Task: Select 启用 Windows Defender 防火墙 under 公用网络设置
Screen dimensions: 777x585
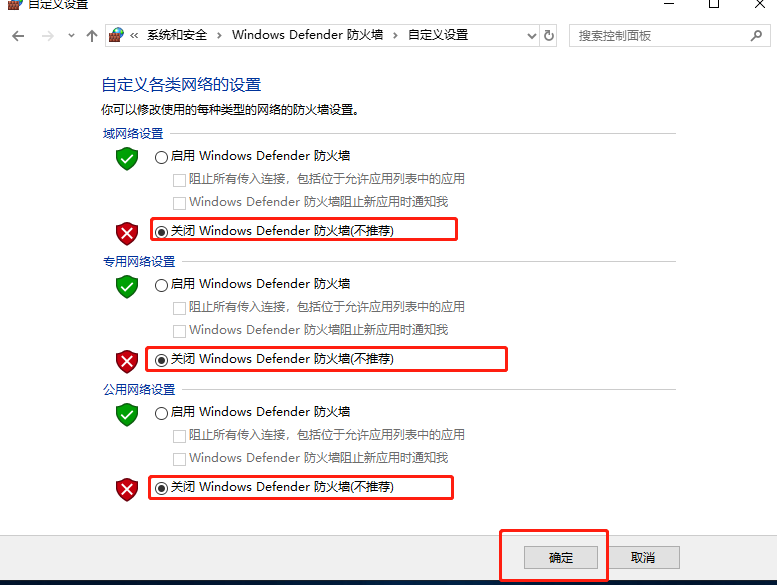Action: [x=252, y=413]
